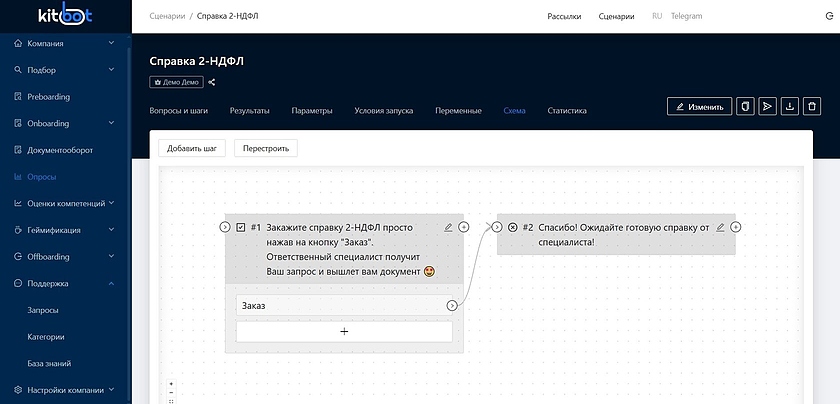The width and height of the screenshot is (840, 404).
Task: Click the Добавить шаг button
Action: (x=192, y=148)
